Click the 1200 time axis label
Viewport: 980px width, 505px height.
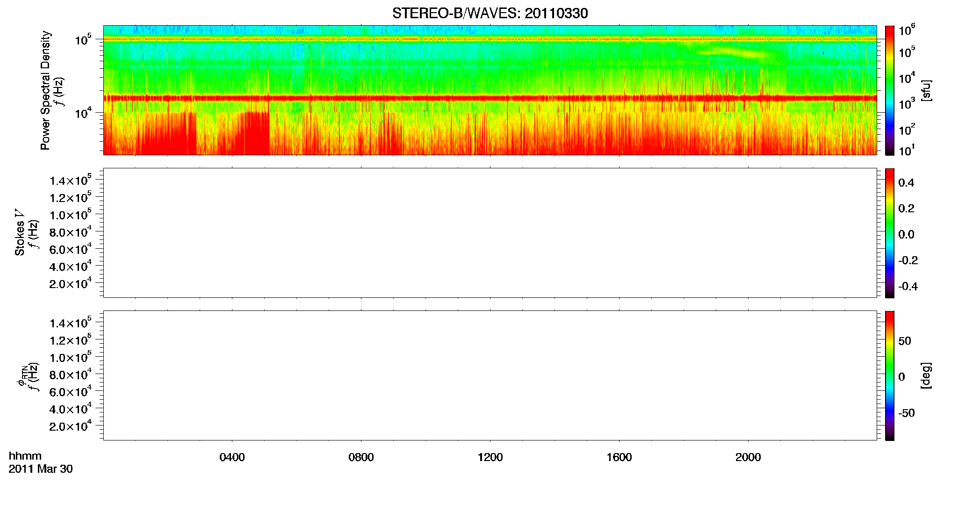[490, 457]
